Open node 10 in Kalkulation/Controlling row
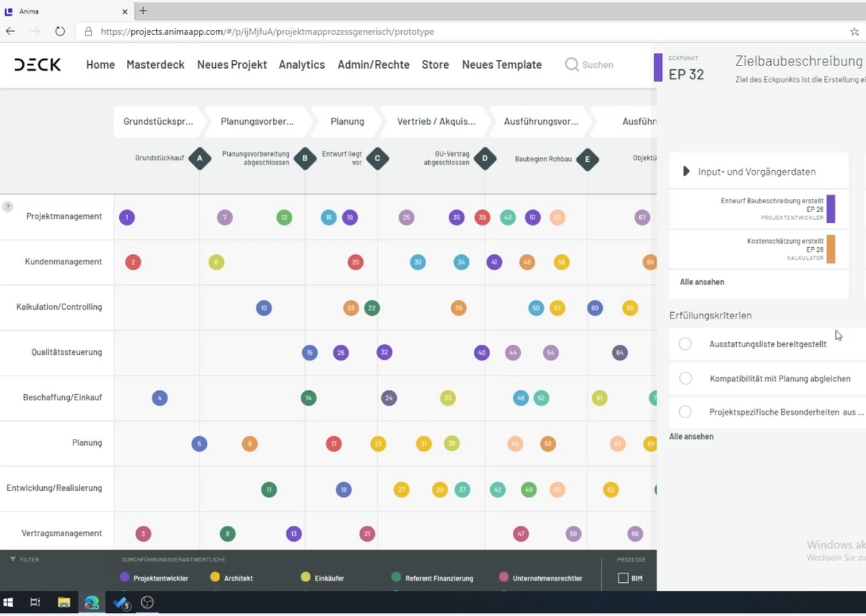 264,308
